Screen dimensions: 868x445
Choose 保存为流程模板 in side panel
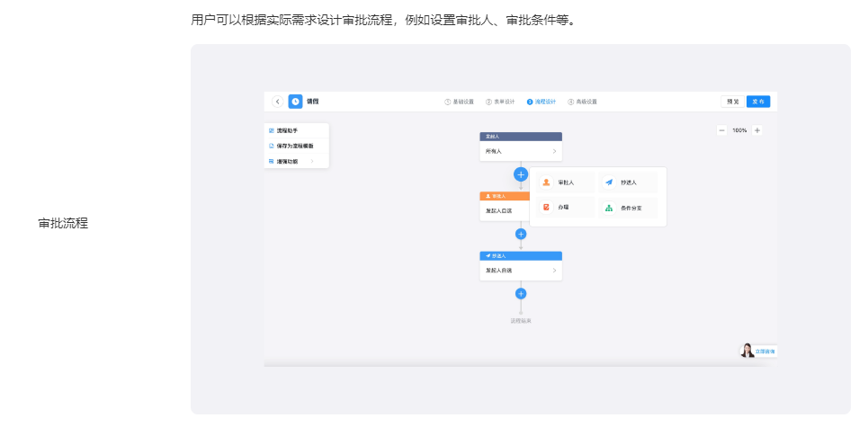click(296, 147)
